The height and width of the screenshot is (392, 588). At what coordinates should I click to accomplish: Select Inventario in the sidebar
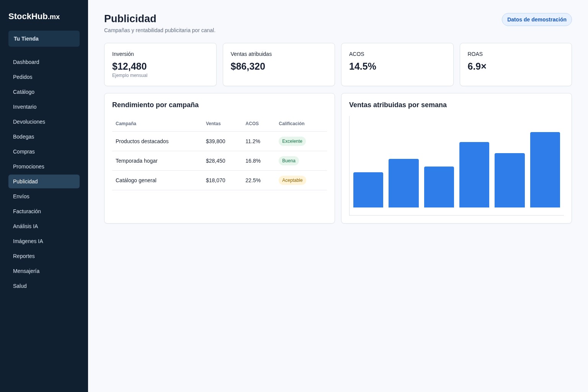click(x=44, y=107)
